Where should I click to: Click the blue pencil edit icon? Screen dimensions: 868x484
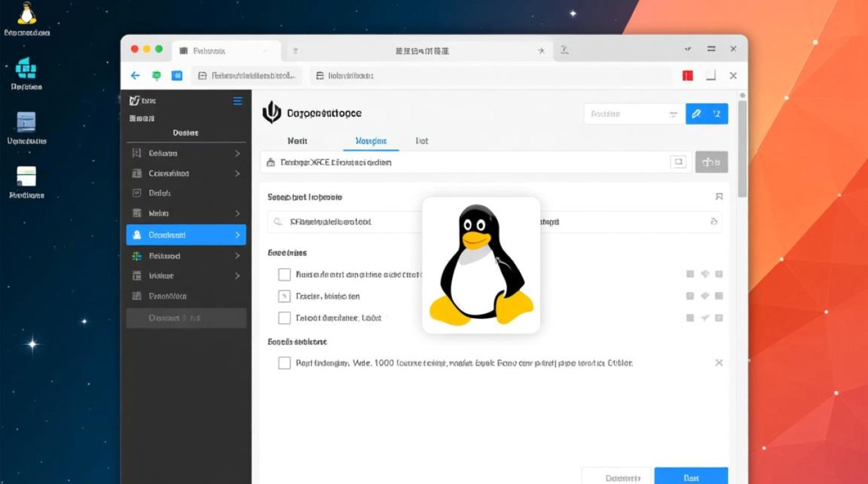click(696, 114)
